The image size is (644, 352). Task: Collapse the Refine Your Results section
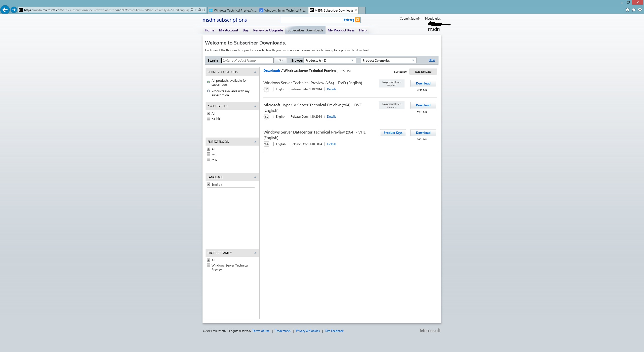(x=255, y=72)
